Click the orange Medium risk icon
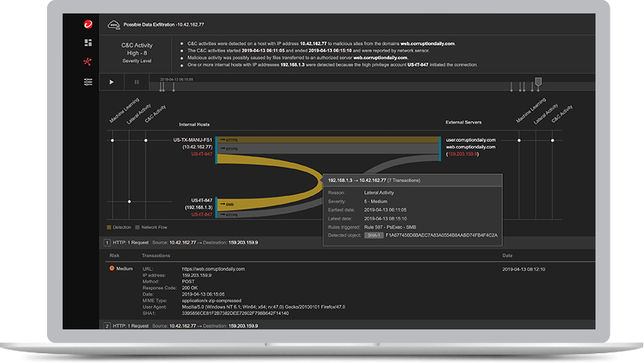 113,268
